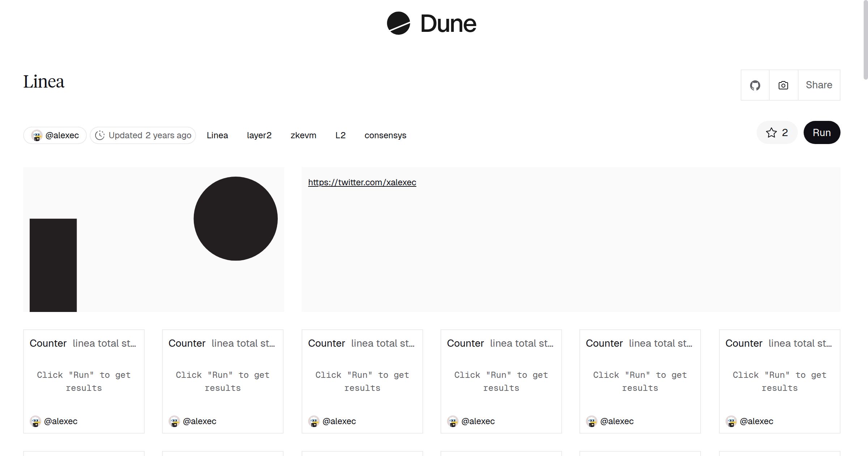The width and height of the screenshot is (868, 456).
Task: Click @alexec in the third Counter card
Action: click(x=339, y=421)
